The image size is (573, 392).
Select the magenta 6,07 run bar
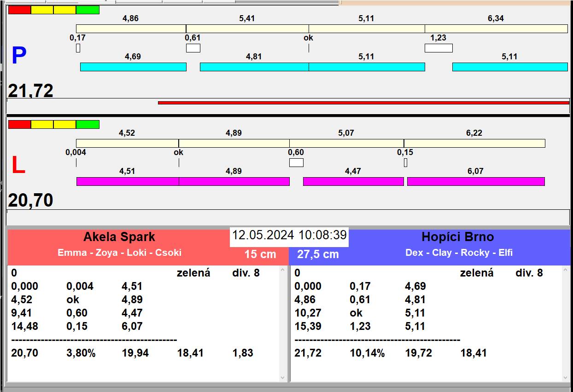476,181
